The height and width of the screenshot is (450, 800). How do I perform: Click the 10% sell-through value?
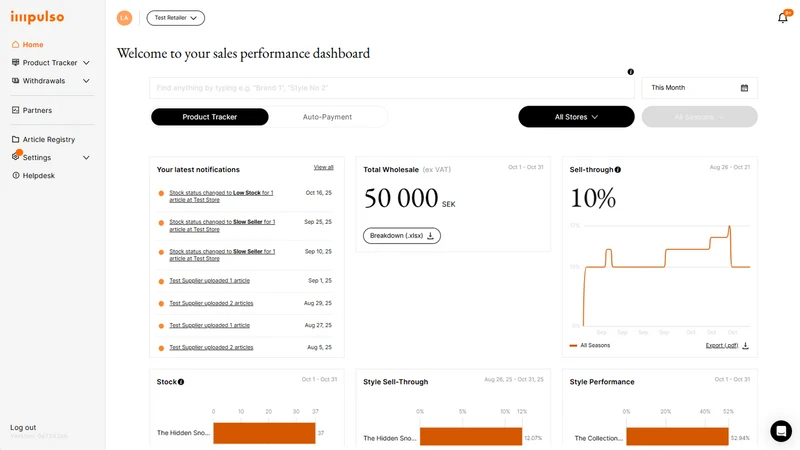click(x=593, y=198)
